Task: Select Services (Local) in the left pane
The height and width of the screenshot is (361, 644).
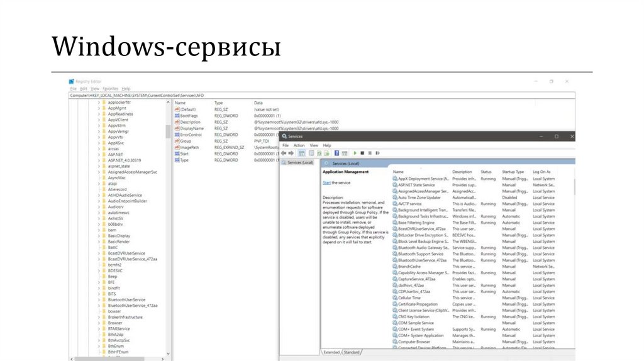Action: point(299,162)
